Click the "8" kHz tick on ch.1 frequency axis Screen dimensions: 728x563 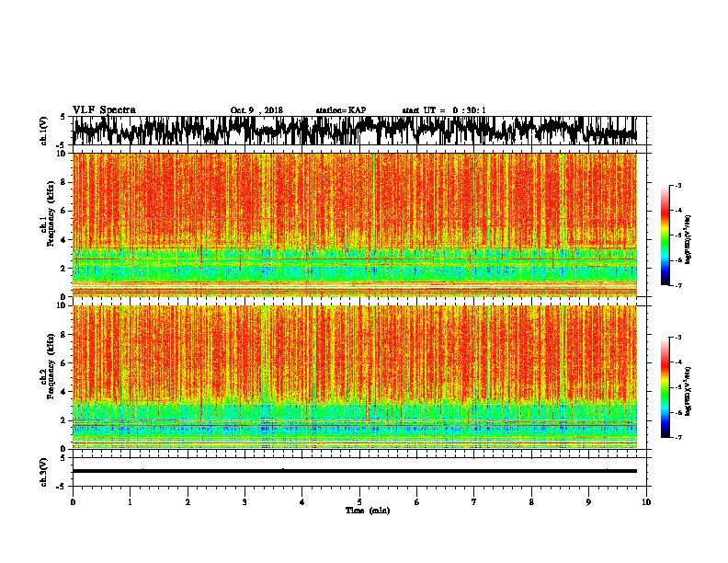[65, 182]
